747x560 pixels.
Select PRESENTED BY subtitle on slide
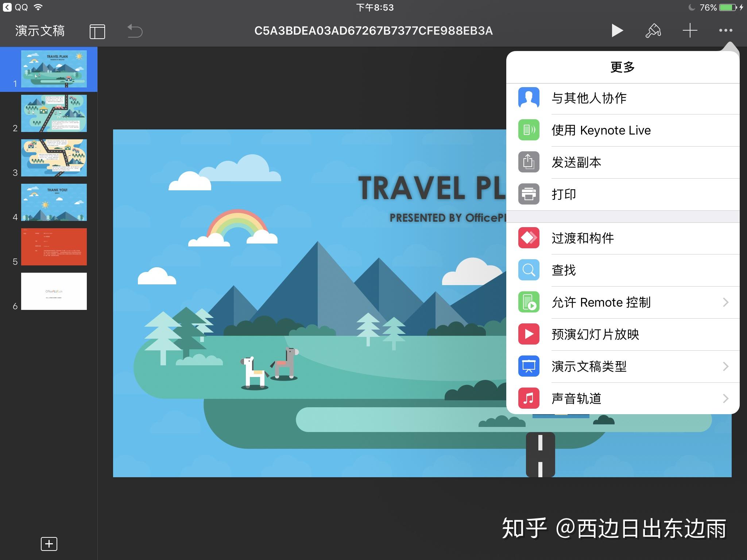448,218
